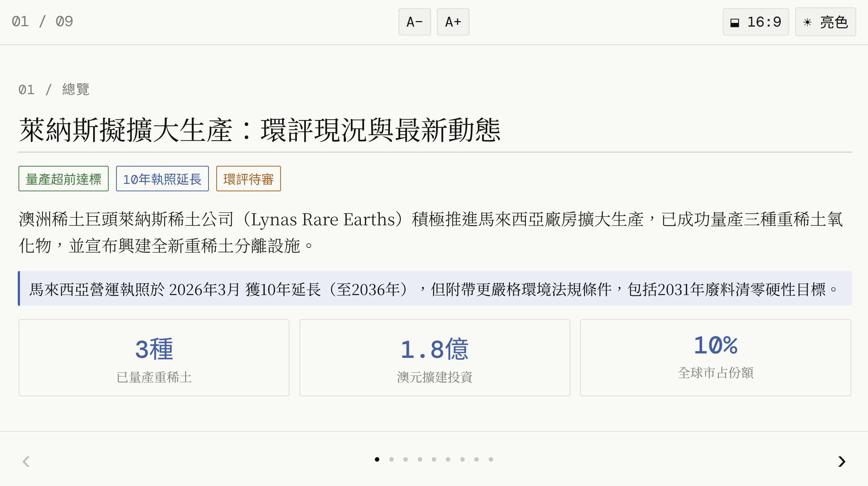Jump to second slide dot

tap(391, 459)
